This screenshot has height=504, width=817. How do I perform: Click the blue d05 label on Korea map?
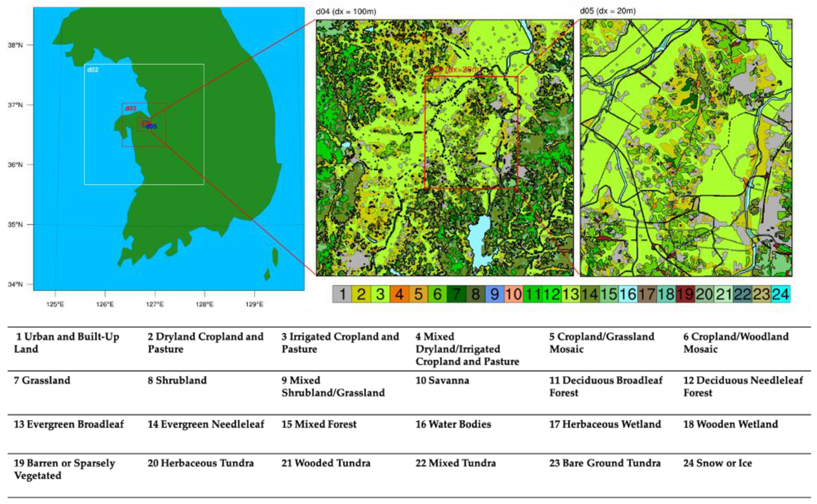(x=152, y=127)
